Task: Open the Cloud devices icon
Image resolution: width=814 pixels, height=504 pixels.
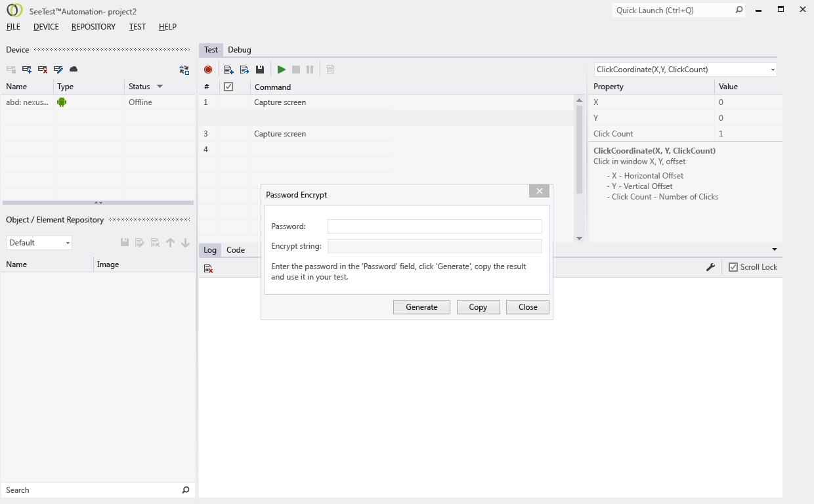Action: point(74,69)
